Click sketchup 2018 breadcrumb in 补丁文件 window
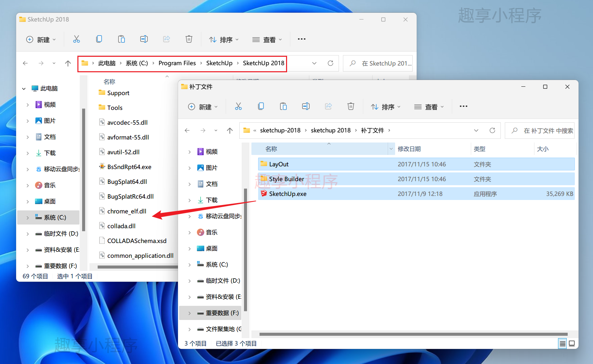The image size is (593, 364). coord(330,130)
